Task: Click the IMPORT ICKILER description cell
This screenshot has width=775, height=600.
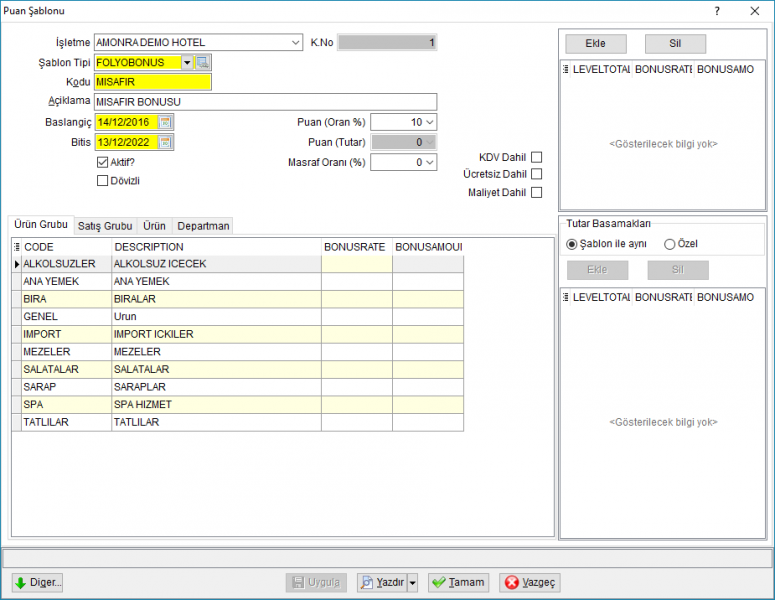Action: point(216,334)
